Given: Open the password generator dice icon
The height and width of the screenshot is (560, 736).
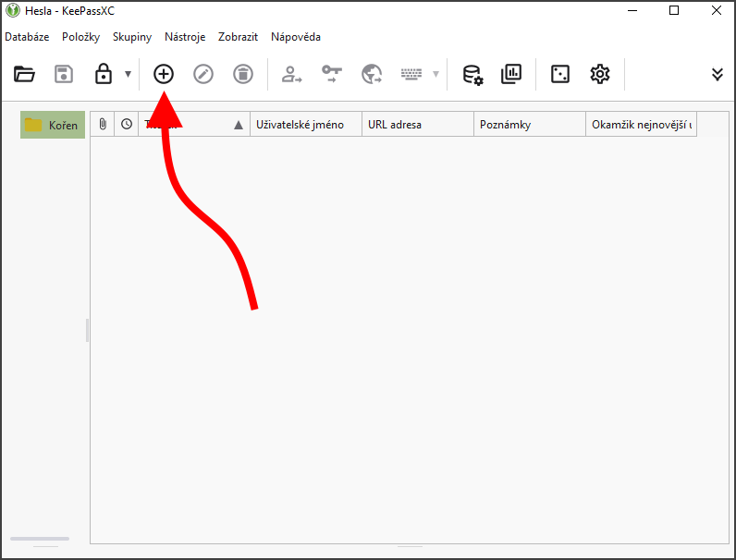Looking at the screenshot, I should 560,74.
